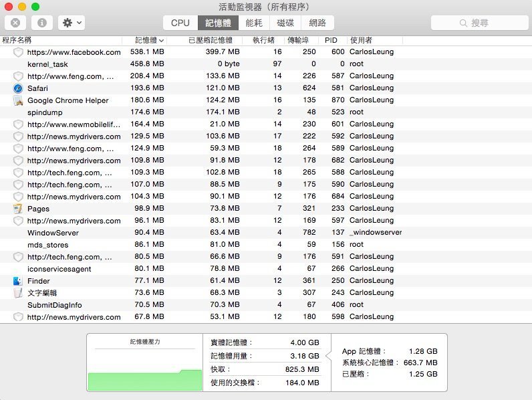Click the 系統核心記憶體 663.7 MB value

[x=420, y=363]
